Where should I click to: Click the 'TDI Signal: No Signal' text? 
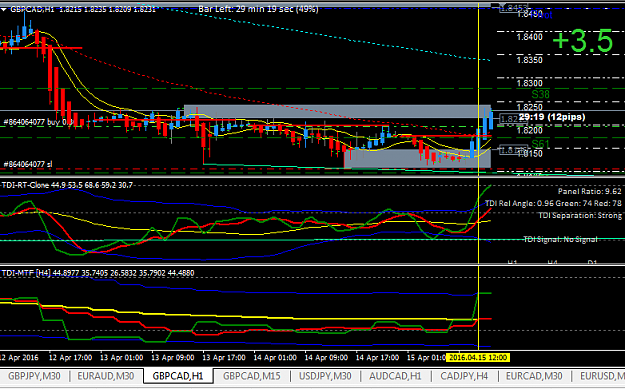coord(560,239)
